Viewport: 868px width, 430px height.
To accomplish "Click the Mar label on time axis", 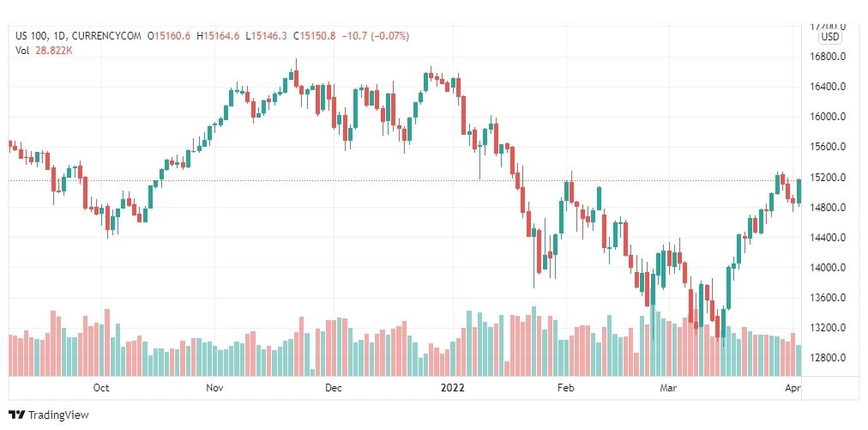I will 667,387.
